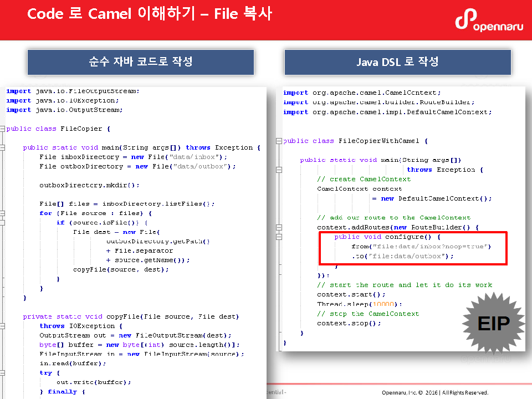Select the '순수 자바 코드로 작성' header

click(141, 62)
